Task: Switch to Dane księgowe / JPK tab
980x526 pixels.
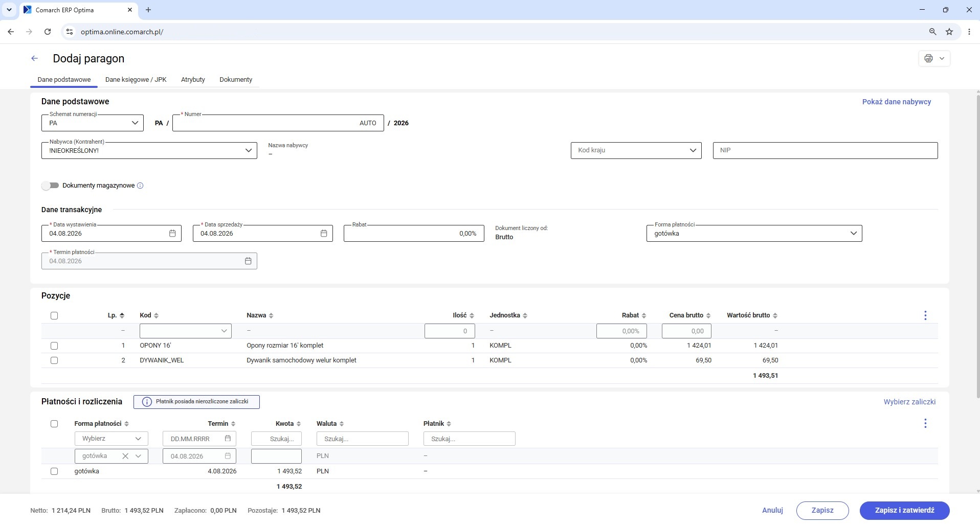Action: (136, 80)
